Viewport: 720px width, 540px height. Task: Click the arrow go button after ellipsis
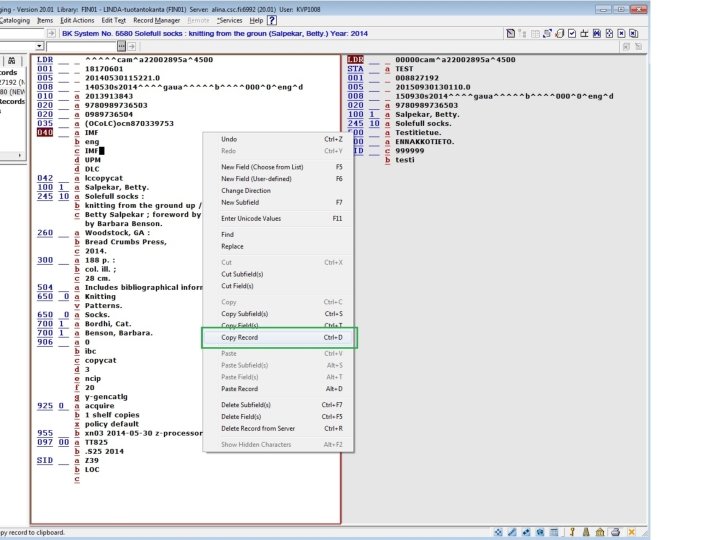pos(132,46)
